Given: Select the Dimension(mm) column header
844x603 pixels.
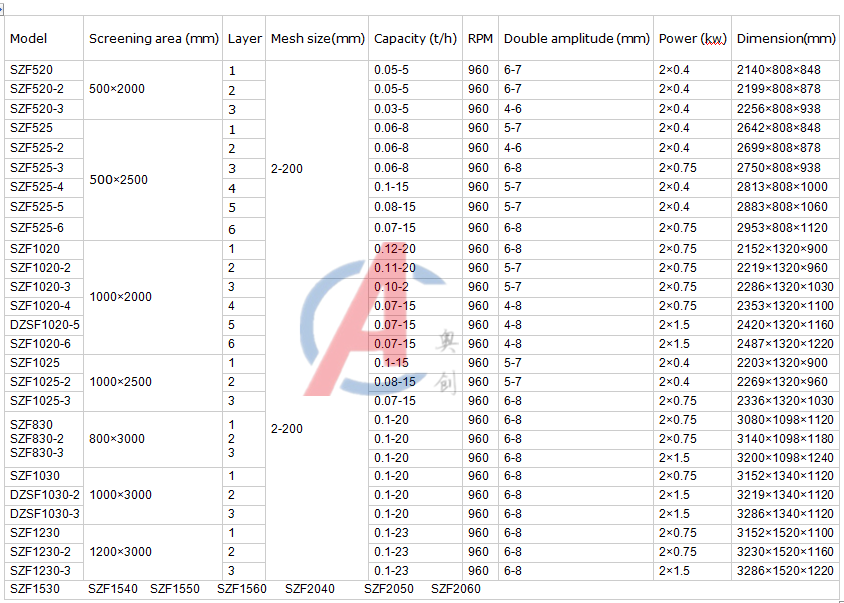Looking at the screenshot, I should (785, 39).
